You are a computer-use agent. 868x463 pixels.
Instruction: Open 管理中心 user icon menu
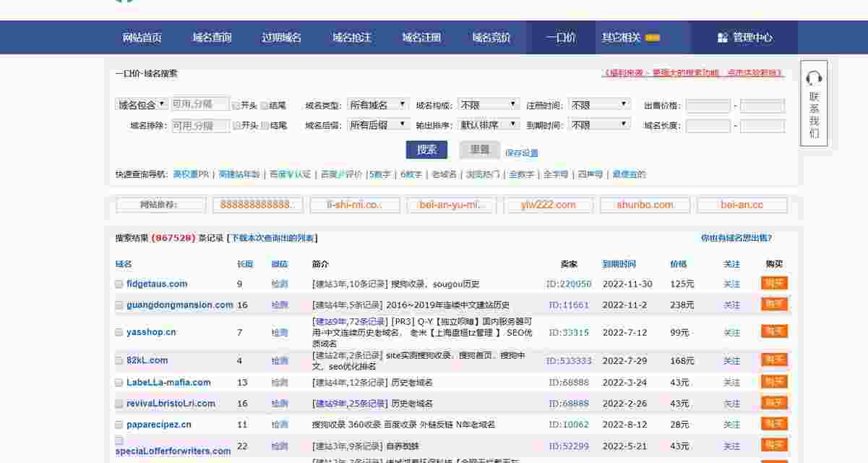point(722,38)
